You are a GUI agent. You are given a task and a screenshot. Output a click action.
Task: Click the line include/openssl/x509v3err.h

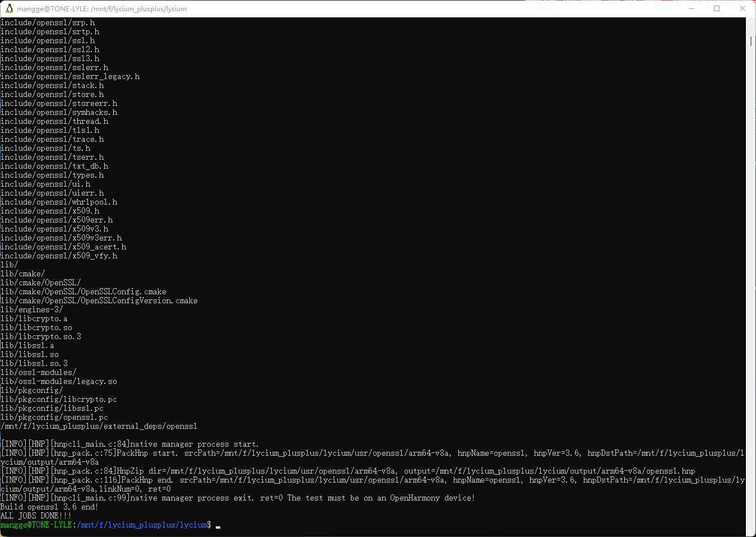click(x=61, y=238)
